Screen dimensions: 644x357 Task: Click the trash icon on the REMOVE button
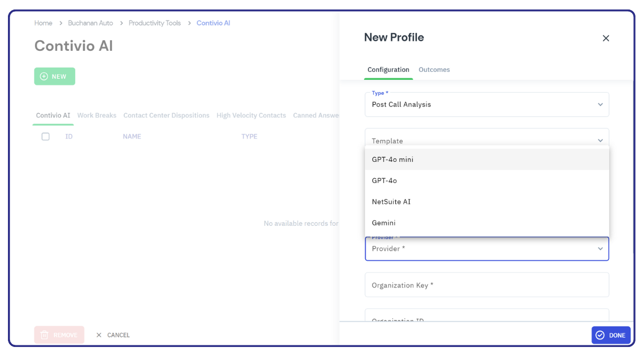44,335
